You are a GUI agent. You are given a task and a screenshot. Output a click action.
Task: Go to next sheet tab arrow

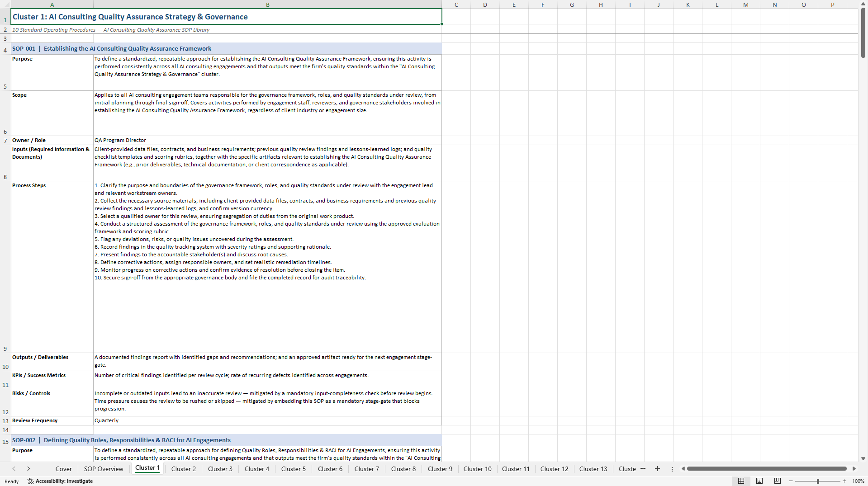click(28, 469)
